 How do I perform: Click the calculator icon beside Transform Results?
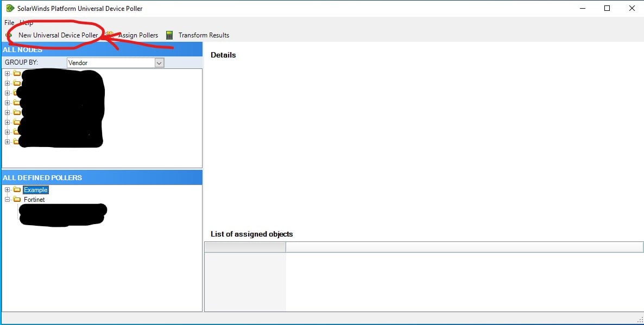coord(169,35)
